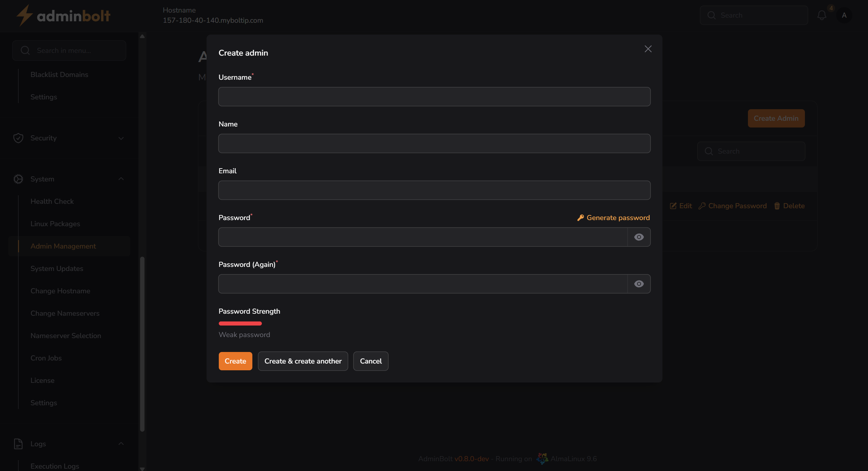Image resolution: width=868 pixels, height=471 pixels.
Task: Click the red password strength bar
Action: click(x=240, y=323)
